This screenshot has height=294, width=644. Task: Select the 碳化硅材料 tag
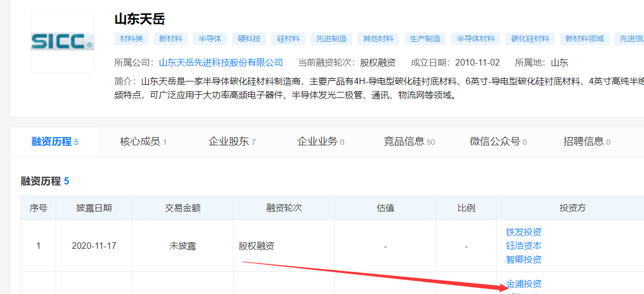(x=530, y=39)
